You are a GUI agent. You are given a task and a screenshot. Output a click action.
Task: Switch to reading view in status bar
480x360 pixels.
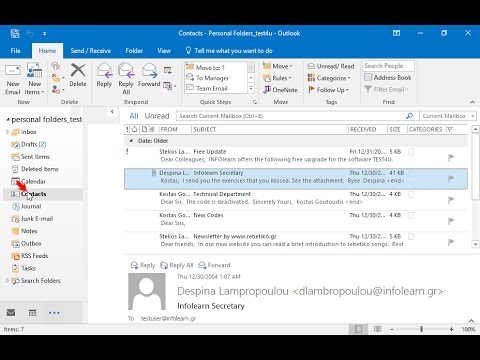pos(377,329)
